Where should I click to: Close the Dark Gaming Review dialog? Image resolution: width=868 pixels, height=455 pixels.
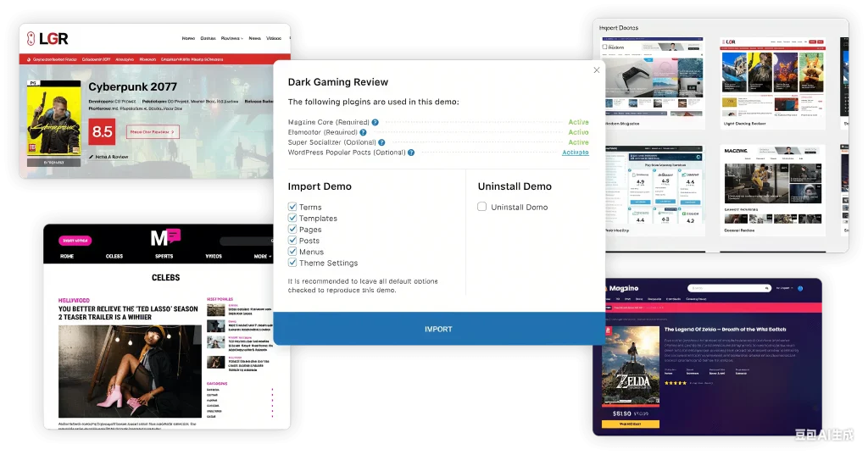596,70
